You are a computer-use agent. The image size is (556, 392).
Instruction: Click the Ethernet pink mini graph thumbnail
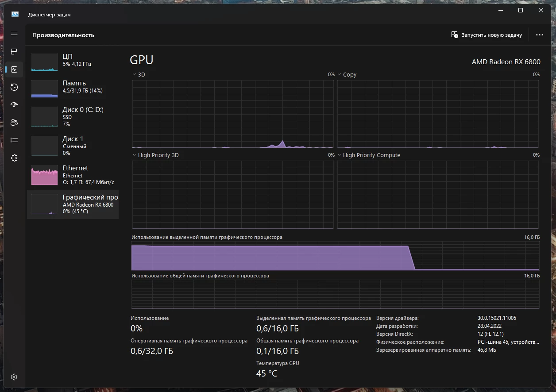point(45,175)
